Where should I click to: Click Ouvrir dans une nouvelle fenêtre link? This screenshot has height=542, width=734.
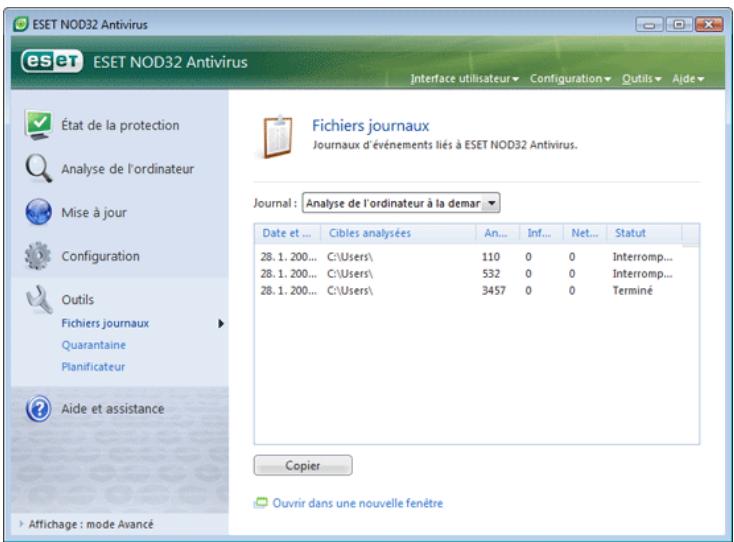pos(358,503)
